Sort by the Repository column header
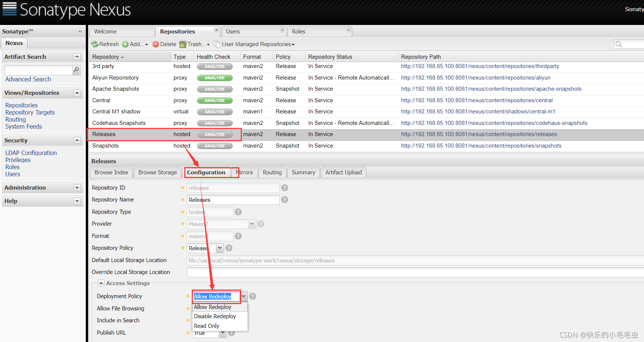644x342 pixels. click(x=130, y=57)
